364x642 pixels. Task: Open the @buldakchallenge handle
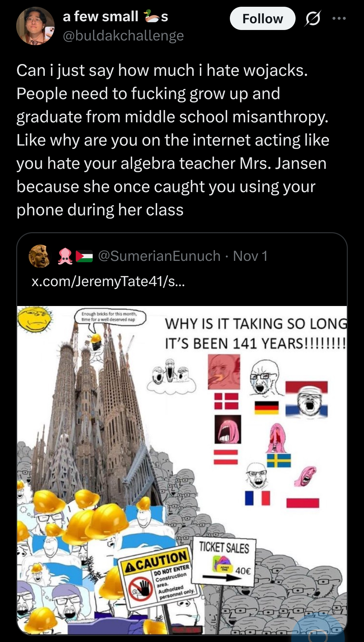(123, 36)
